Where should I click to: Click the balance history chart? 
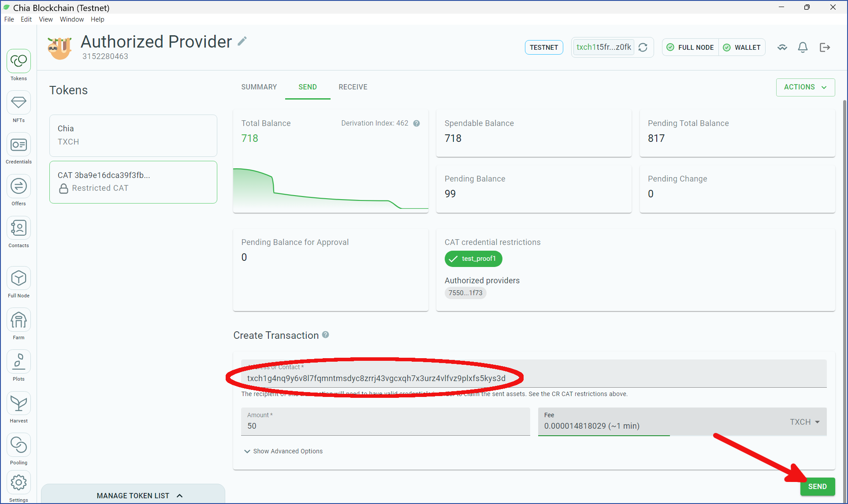(331, 189)
